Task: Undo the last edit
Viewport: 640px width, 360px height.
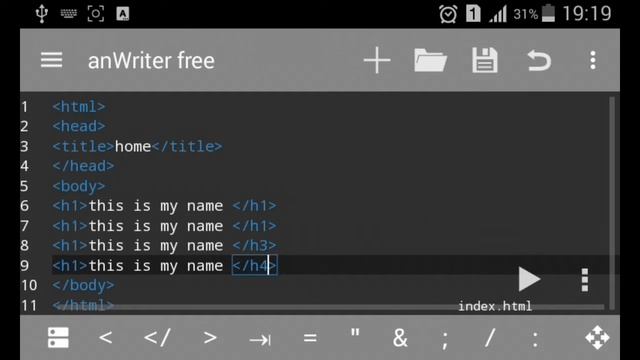Action: click(x=539, y=60)
